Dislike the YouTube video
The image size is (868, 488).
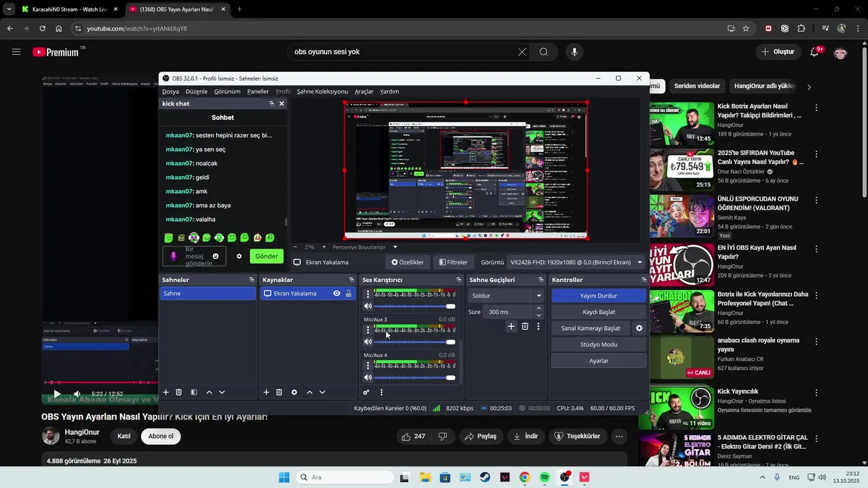tap(443, 436)
